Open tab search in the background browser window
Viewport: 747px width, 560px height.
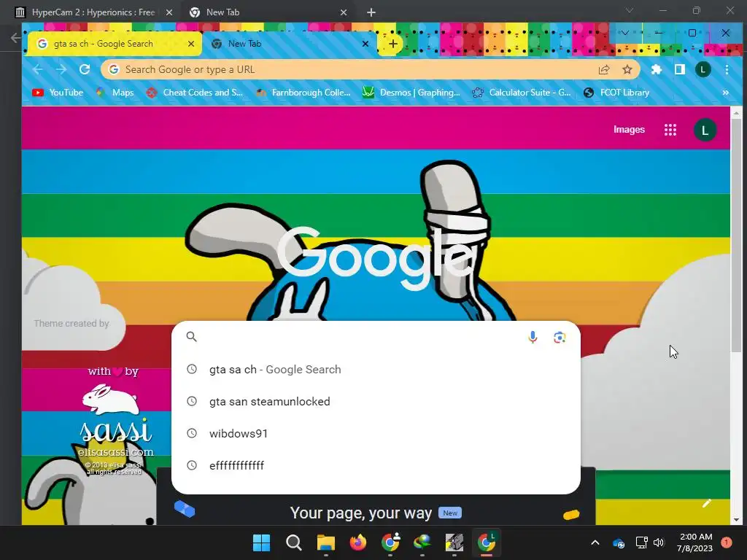tap(630, 10)
